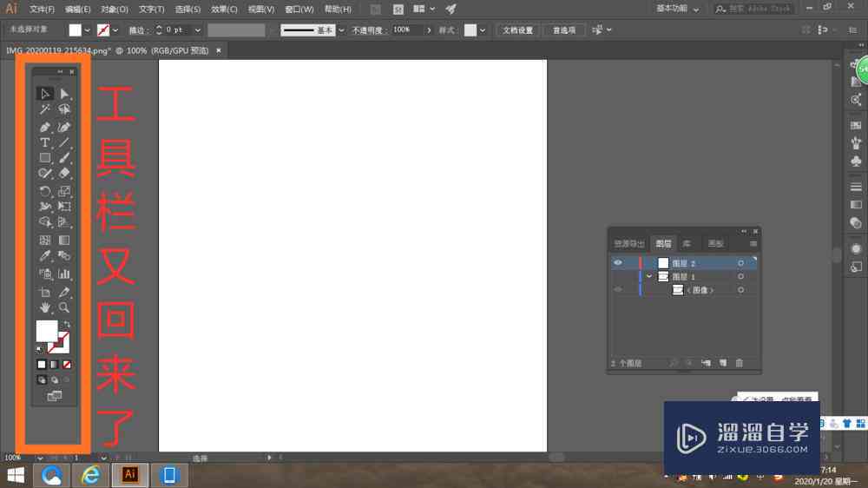Image resolution: width=868 pixels, height=488 pixels.
Task: Click the 文档设置 button
Action: 517,30
